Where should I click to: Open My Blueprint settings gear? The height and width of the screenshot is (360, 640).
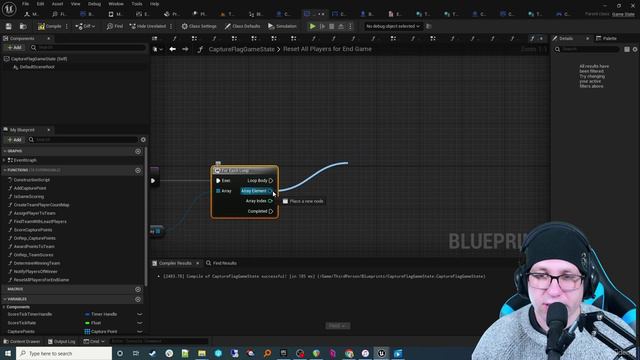tap(143, 140)
